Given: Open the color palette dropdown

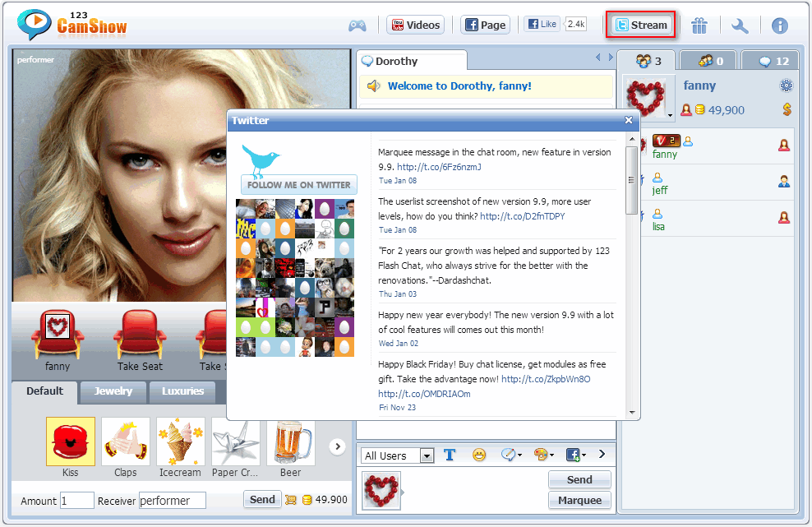Looking at the screenshot, I should tap(542, 455).
